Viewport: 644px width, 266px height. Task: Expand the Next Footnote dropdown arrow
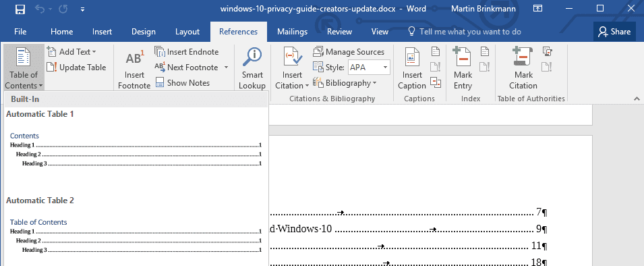click(x=226, y=67)
